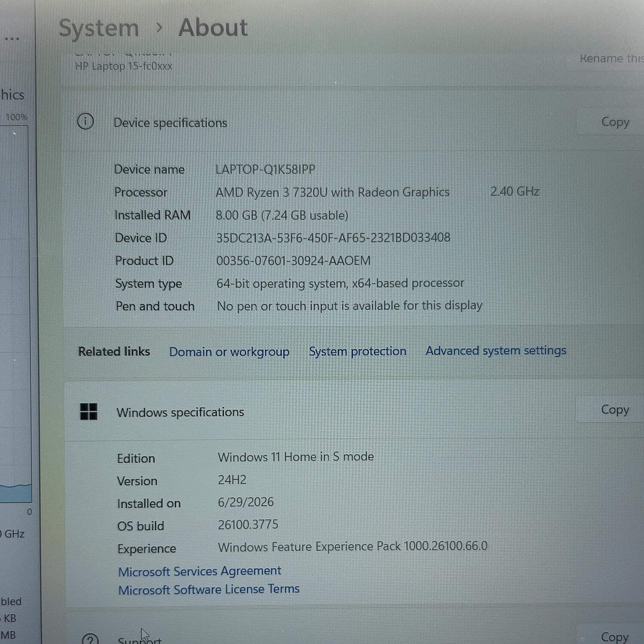The image size is (644, 644).
Task: Open Microsoft Software License Terms link
Action: tap(209, 589)
